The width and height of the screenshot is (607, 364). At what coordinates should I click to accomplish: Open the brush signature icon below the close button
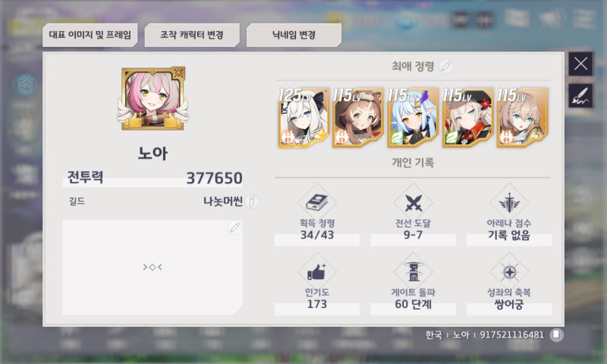pos(580,96)
